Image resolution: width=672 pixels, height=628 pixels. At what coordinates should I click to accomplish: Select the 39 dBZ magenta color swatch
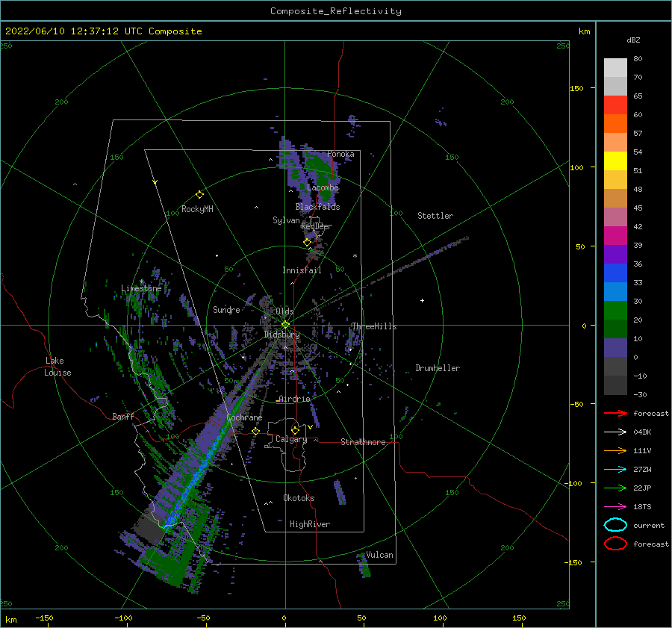[x=615, y=235]
